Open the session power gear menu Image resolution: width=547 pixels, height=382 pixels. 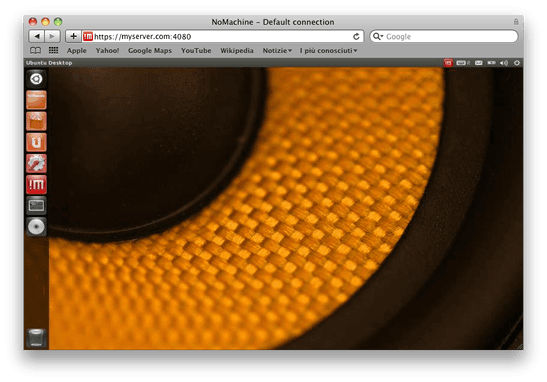[x=517, y=63]
